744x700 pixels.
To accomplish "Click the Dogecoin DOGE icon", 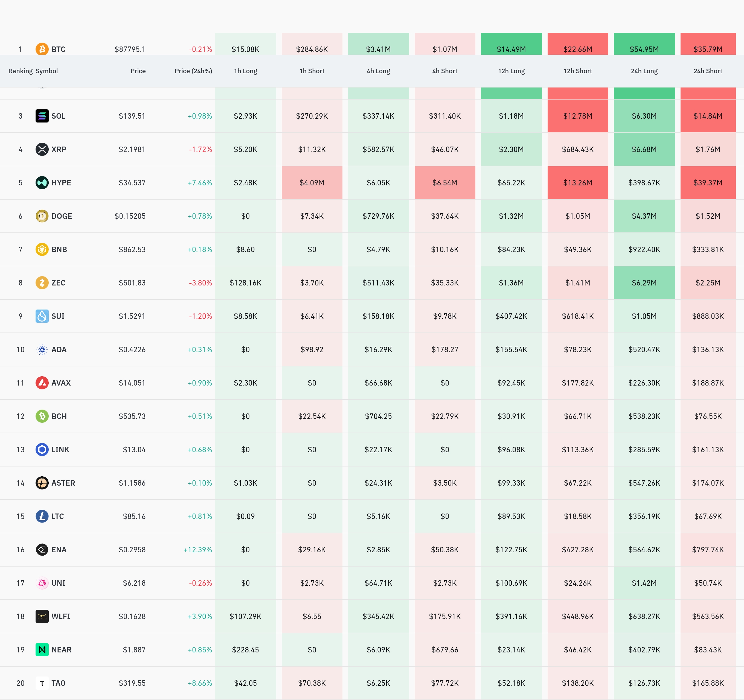I will [42, 216].
